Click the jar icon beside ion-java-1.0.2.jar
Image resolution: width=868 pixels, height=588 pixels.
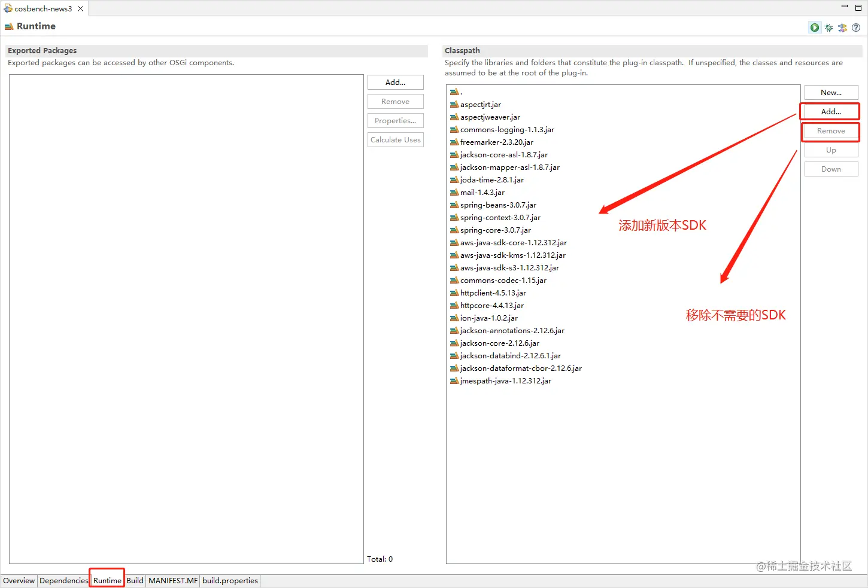(x=454, y=318)
